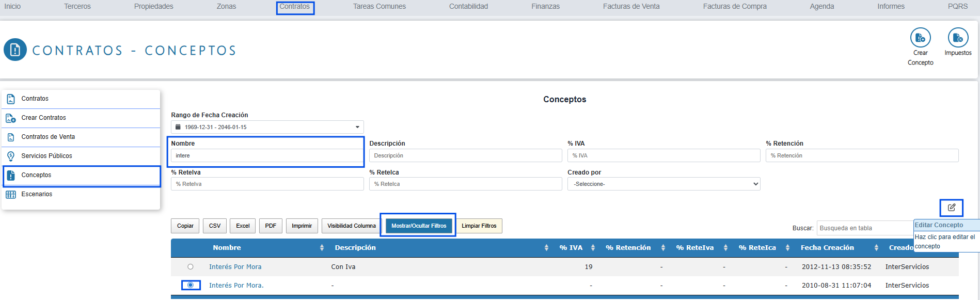Click the edit concept pencil icon
Image resolution: width=980 pixels, height=300 pixels.
pyautogui.click(x=951, y=208)
